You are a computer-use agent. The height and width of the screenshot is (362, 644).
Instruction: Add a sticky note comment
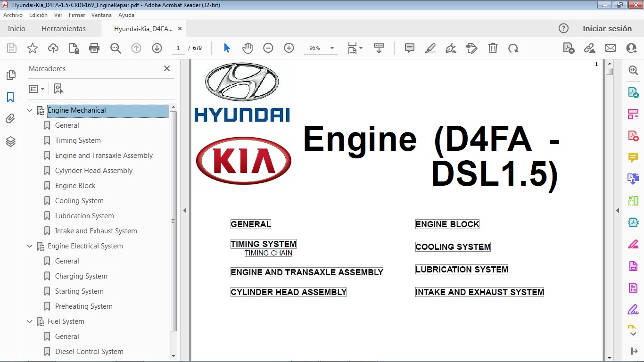click(x=409, y=48)
